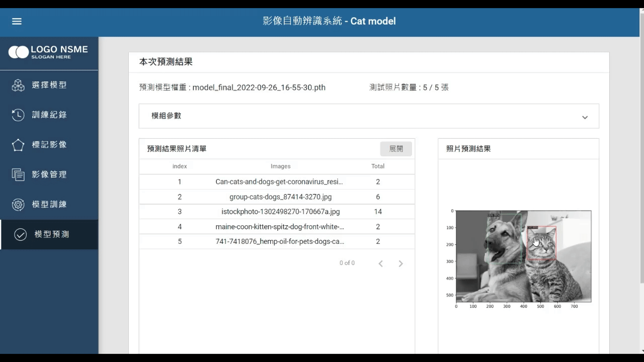Viewport: 644px width, 362px height.
Task: Click Total value 6
Action: (x=378, y=197)
